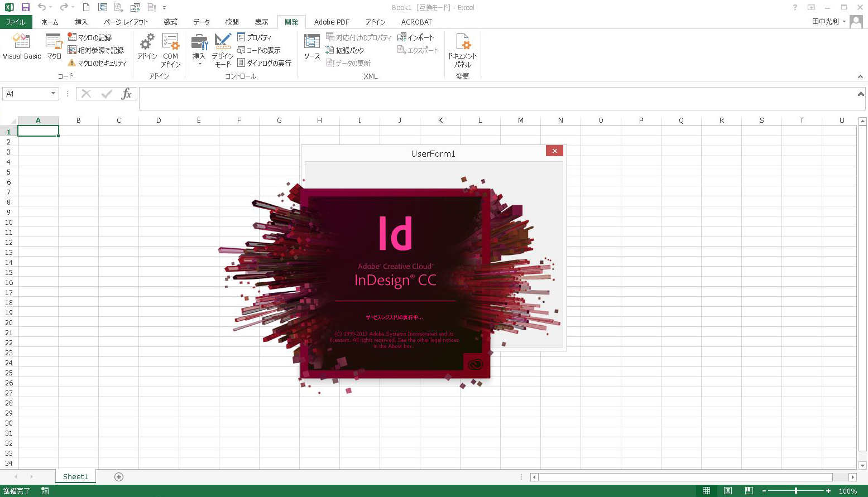The height and width of the screenshot is (497, 868).
Task: Click the Undo arrow icon
Action: coord(42,7)
